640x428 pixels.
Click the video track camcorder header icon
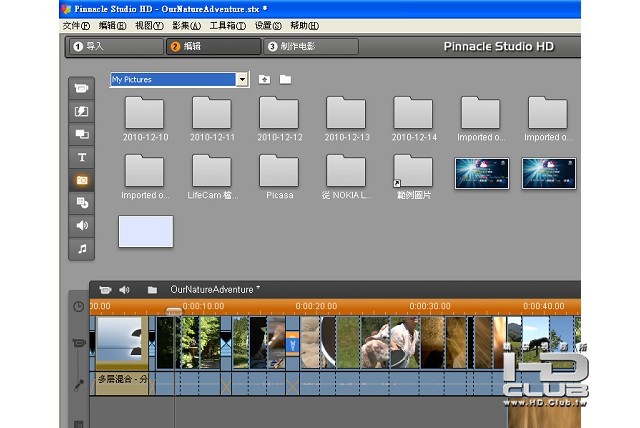pos(78,343)
